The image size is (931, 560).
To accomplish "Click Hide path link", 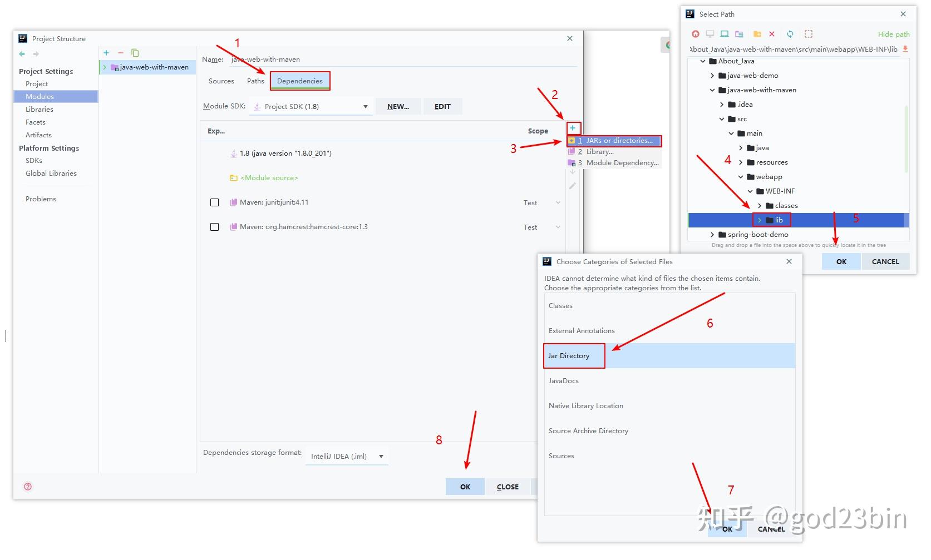I will pyautogui.click(x=894, y=34).
